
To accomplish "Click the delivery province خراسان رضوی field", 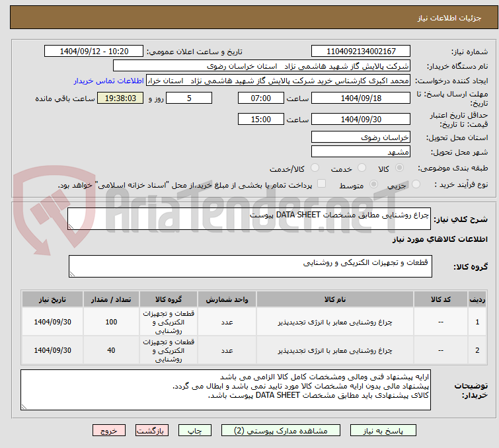I will 361,137.
